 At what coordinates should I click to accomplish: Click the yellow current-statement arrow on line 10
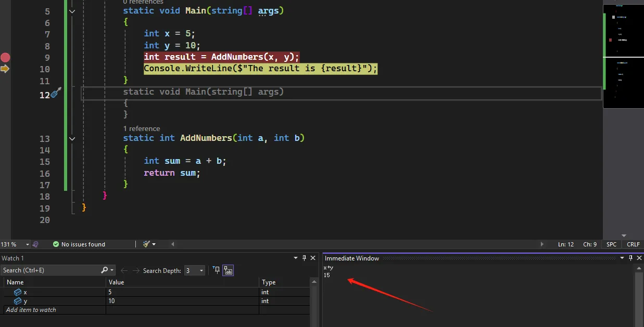coord(5,69)
